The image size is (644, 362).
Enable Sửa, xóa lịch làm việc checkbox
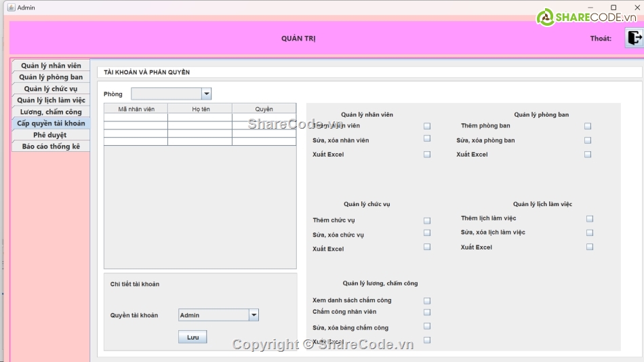coord(590,233)
